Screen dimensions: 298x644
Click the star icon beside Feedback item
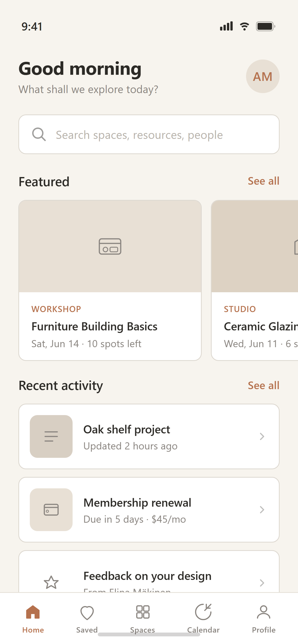coord(51,582)
